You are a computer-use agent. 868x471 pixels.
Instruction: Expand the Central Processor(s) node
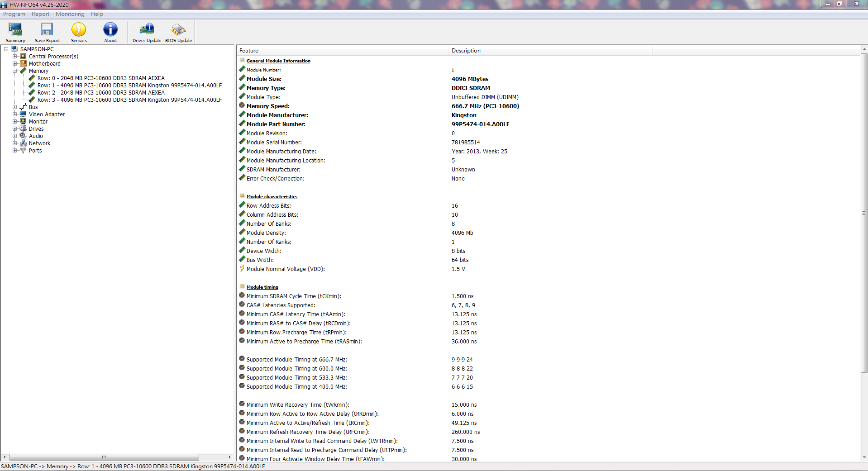[15, 57]
